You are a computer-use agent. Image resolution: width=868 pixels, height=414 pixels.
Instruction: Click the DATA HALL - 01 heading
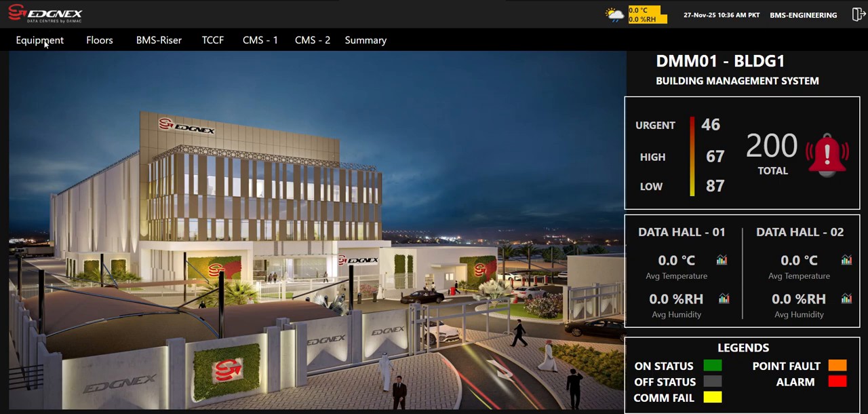click(682, 232)
